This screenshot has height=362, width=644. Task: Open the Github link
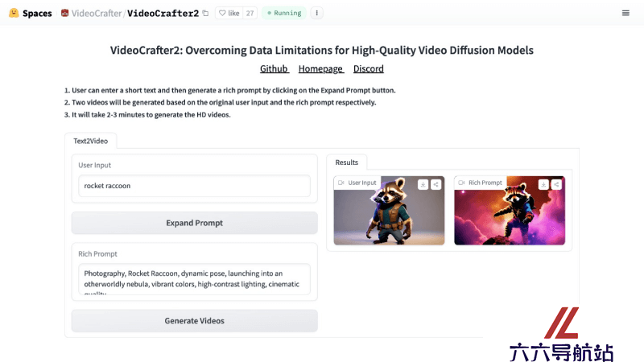[275, 68]
